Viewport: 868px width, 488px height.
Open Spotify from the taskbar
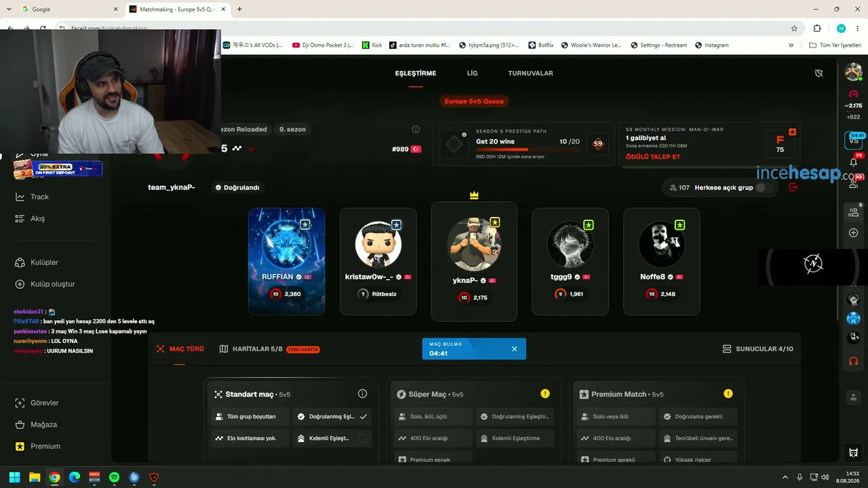114,477
